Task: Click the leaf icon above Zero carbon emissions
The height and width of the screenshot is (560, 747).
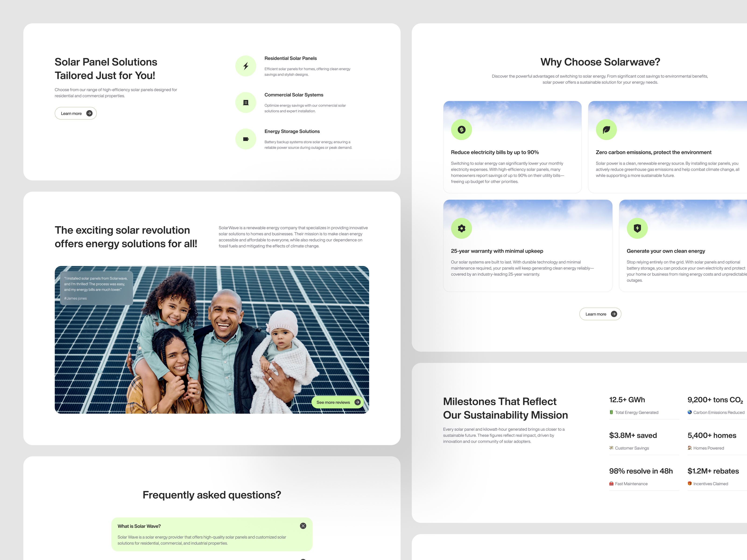Action: (x=606, y=130)
